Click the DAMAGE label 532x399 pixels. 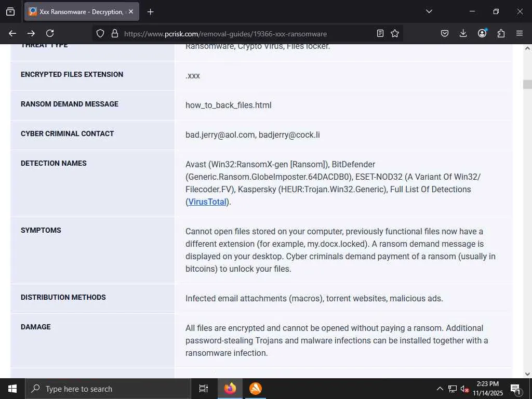coord(36,327)
